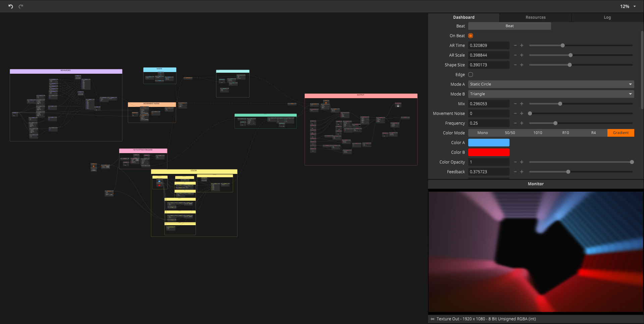644x324 pixels.
Task: Select Gradient color mode
Action: pyautogui.click(x=621, y=133)
